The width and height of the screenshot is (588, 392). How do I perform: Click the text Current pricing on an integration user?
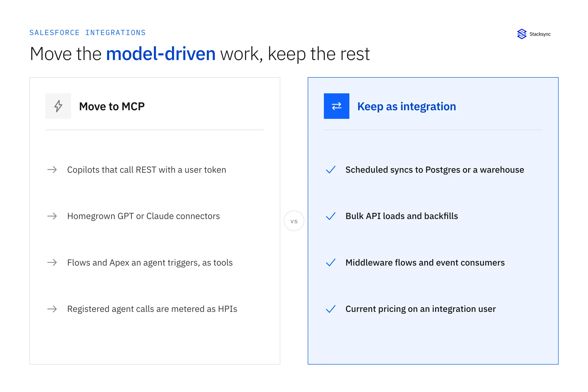[420, 309]
